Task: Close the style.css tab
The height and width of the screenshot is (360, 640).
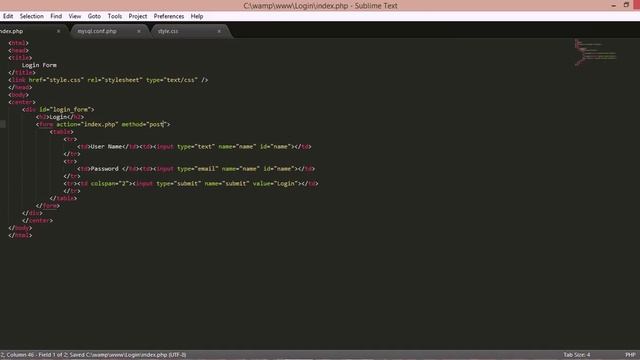Action: pyautogui.click(x=219, y=31)
